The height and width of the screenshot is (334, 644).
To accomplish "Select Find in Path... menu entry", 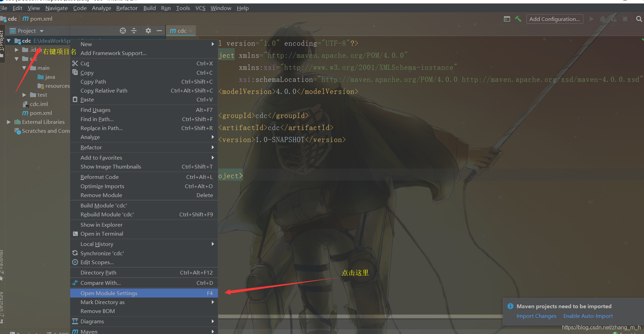I will [144, 119].
